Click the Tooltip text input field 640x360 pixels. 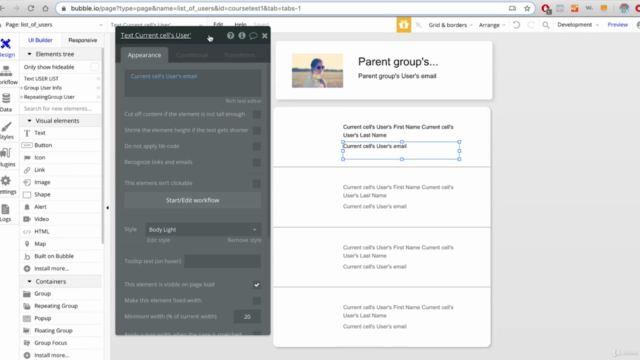click(222, 261)
